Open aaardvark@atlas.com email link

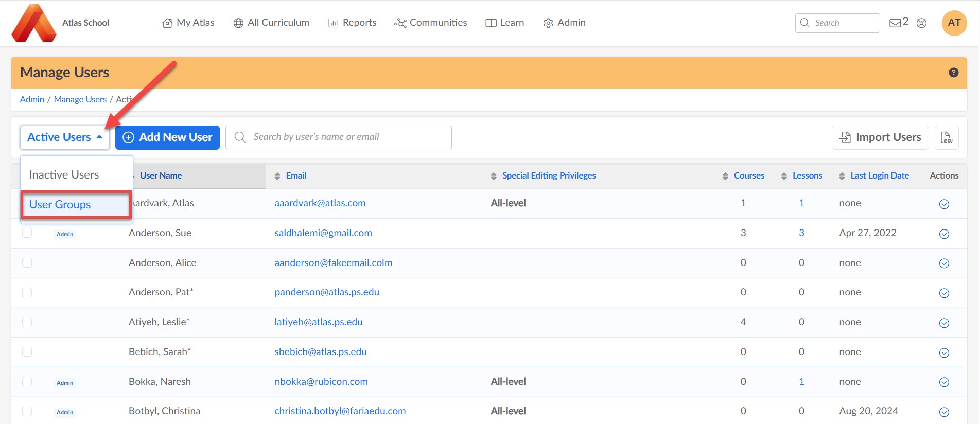point(320,203)
